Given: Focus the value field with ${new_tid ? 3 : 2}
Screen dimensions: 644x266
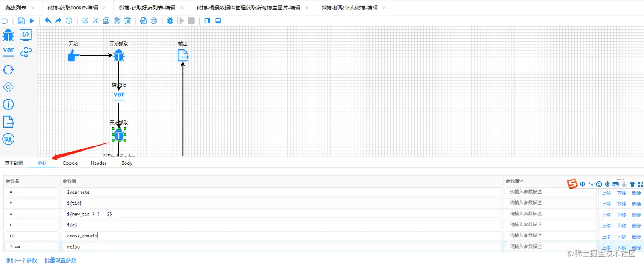Looking at the screenshot, I should point(282,214).
